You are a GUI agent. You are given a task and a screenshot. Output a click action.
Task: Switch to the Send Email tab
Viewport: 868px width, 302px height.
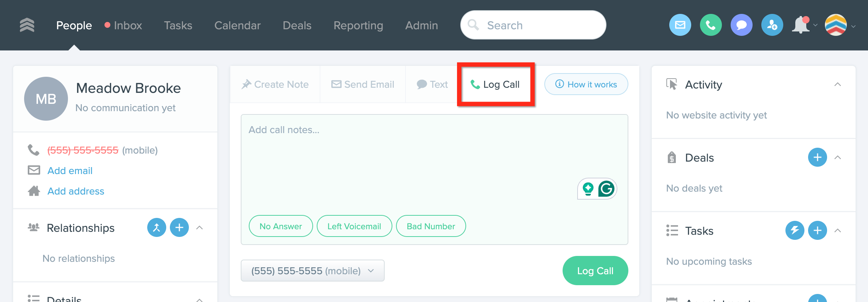click(363, 84)
